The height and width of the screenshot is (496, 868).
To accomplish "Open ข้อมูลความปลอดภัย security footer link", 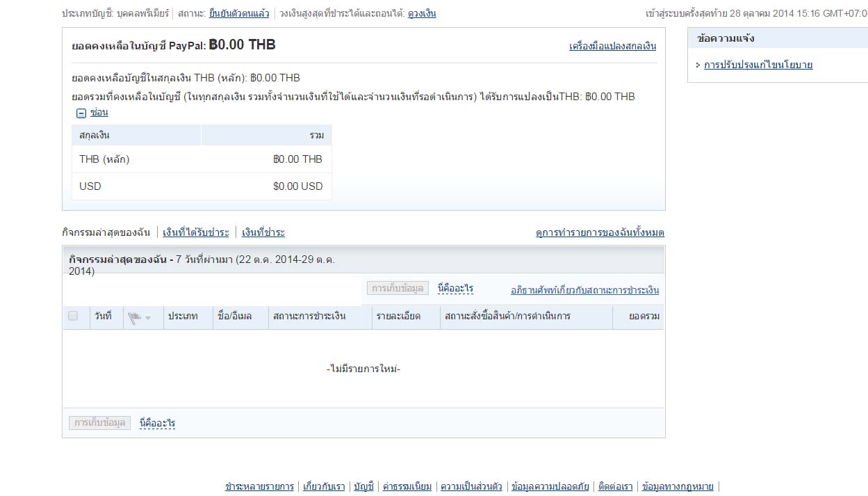I will (x=550, y=486).
